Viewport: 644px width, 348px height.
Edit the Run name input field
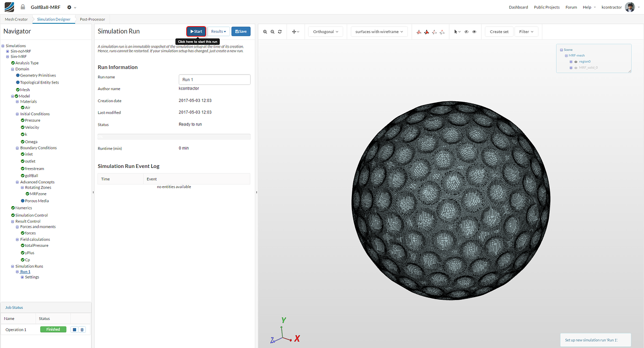[214, 79]
